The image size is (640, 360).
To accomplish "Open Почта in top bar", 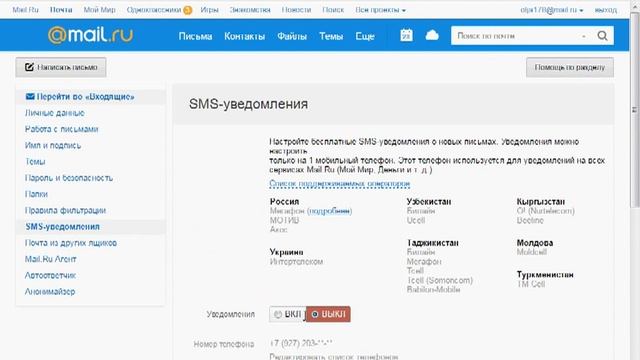I will click(61, 10).
